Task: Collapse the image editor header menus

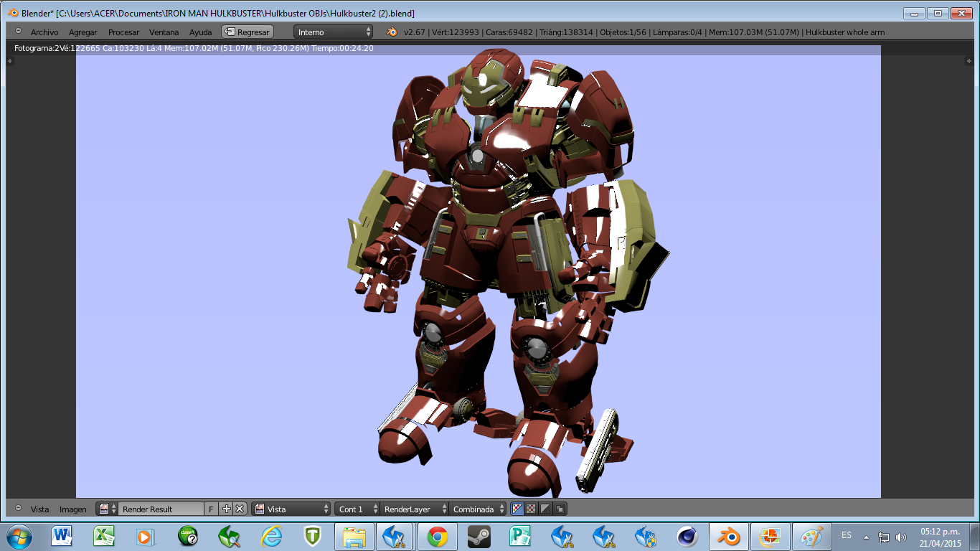Action: point(18,508)
